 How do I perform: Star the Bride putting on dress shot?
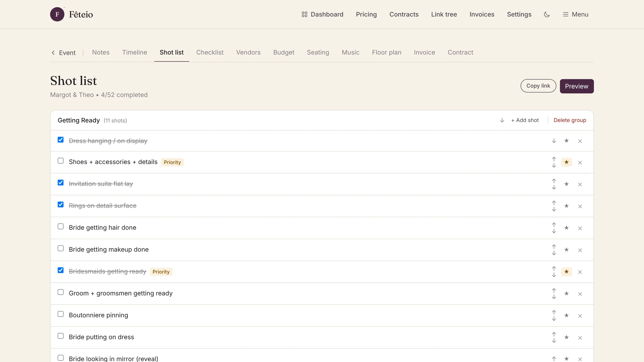pyautogui.click(x=566, y=337)
